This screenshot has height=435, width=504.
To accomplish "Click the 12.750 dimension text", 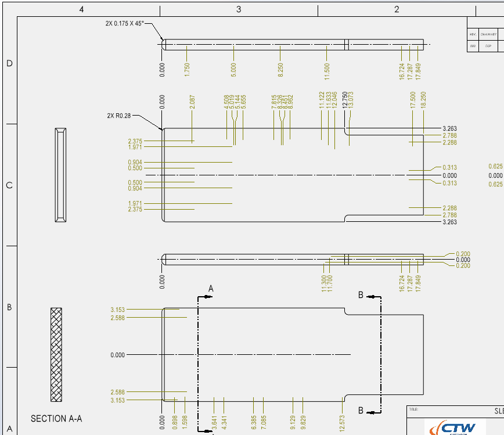I will 345,100.
